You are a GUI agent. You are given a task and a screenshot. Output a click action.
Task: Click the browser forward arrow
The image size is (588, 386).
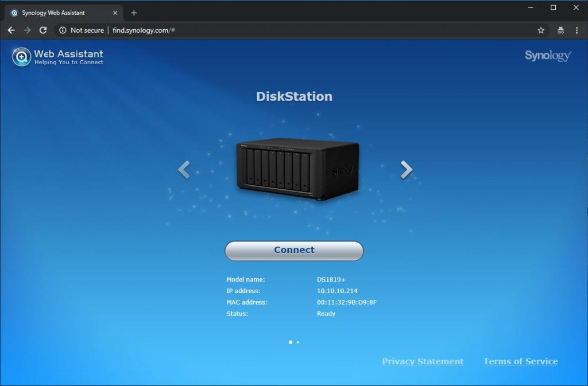pyautogui.click(x=27, y=30)
